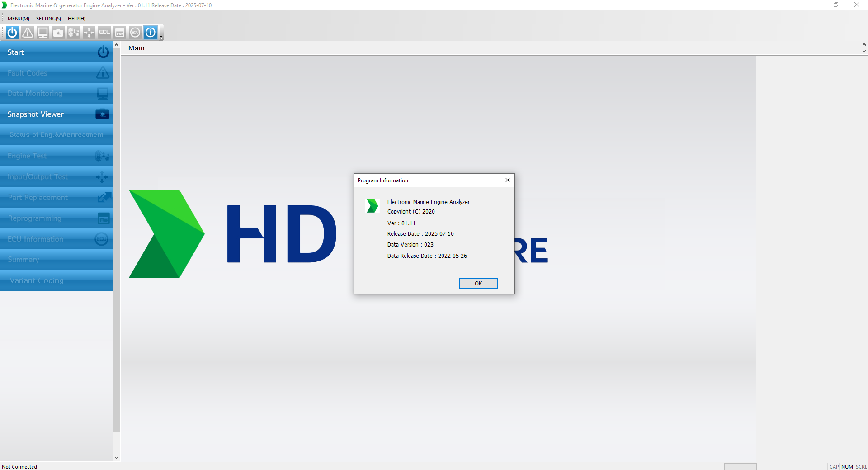Image resolution: width=868 pixels, height=470 pixels.
Task: Close the Program Information dialog
Action: [507, 180]
